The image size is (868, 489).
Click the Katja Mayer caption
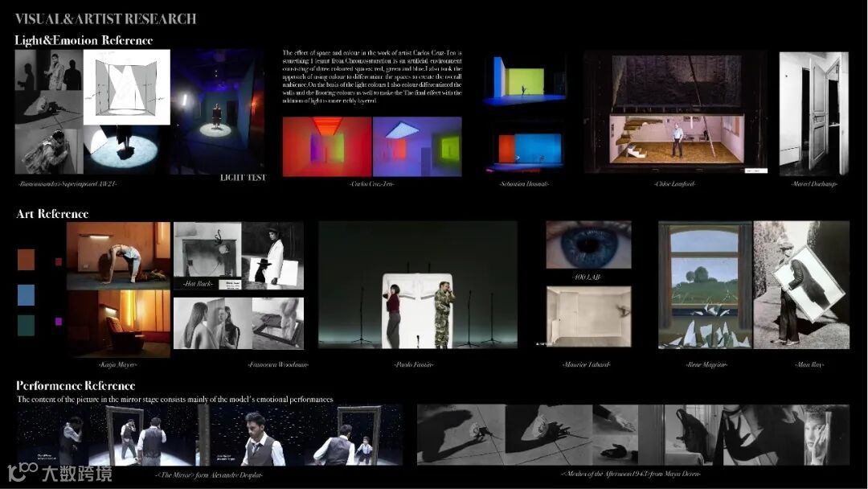click(117, 364)
